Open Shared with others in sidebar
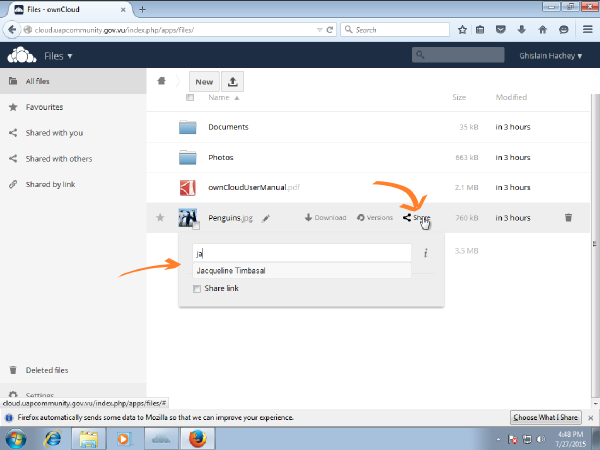600x450 pixels. tap(73, 158)
